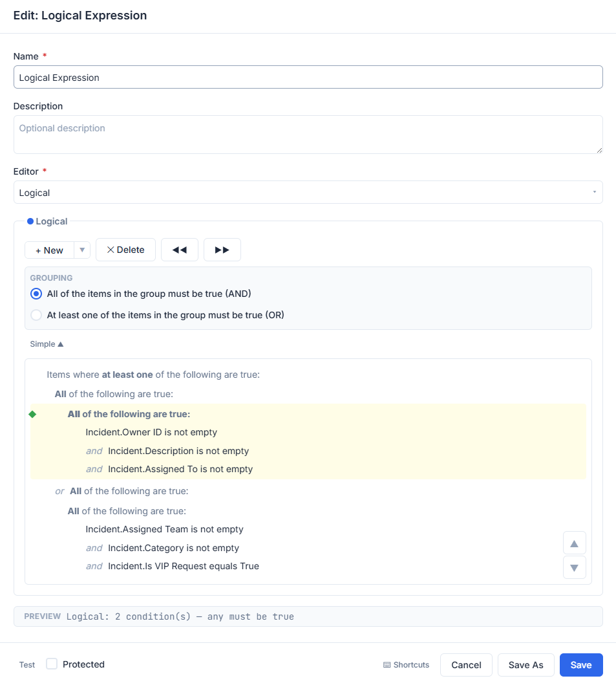Click the Save button
Screen dimensions: 616x685
(x=581, y=665)
